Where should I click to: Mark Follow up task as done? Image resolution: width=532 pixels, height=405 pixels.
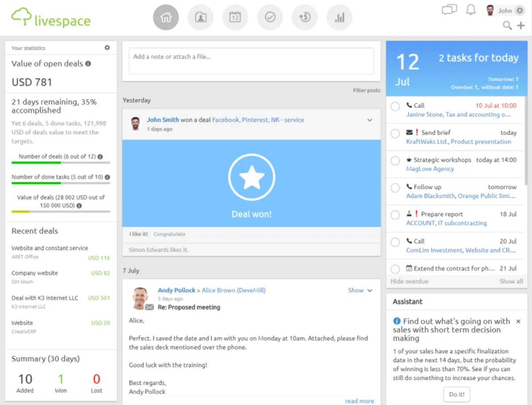pyautogui.click(x=395, y=188)
